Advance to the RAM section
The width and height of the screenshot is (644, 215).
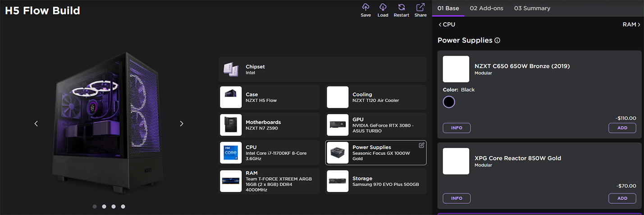tap(631, 24)
